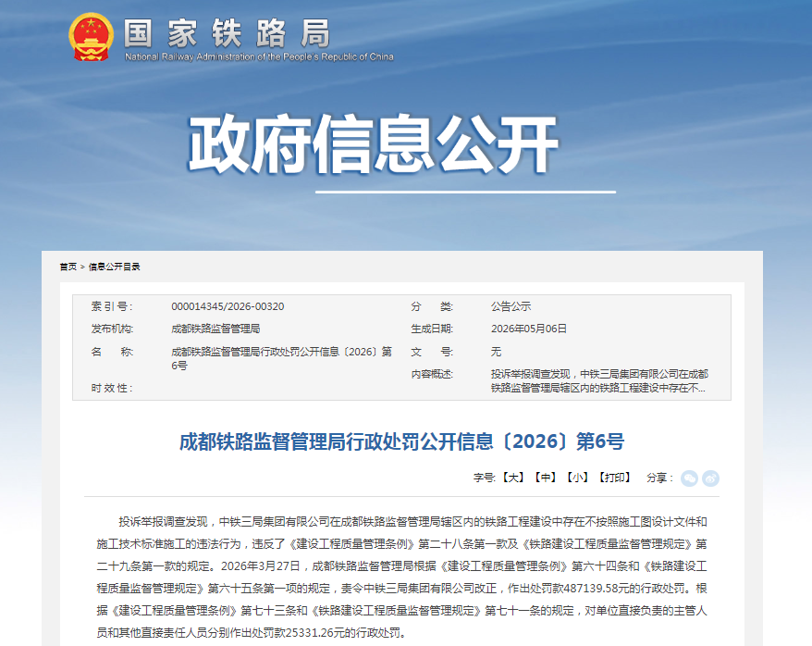Click the 名称 field value in the info table
Viewport: 812px width, 646px height.
click(x=282, y=358)
